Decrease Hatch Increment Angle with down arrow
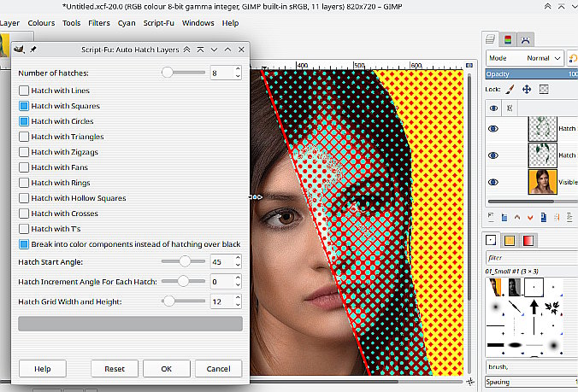Image resolution: width=578 pixels, height=392 pixels. click(238, 285)
